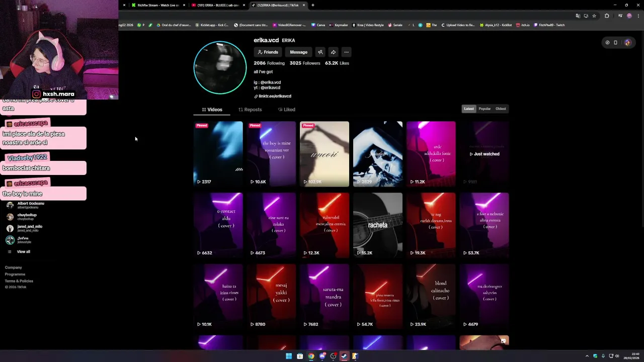Open Chrome from the taskbar
This screenshot has width=644, height=362.
(311, 356)
